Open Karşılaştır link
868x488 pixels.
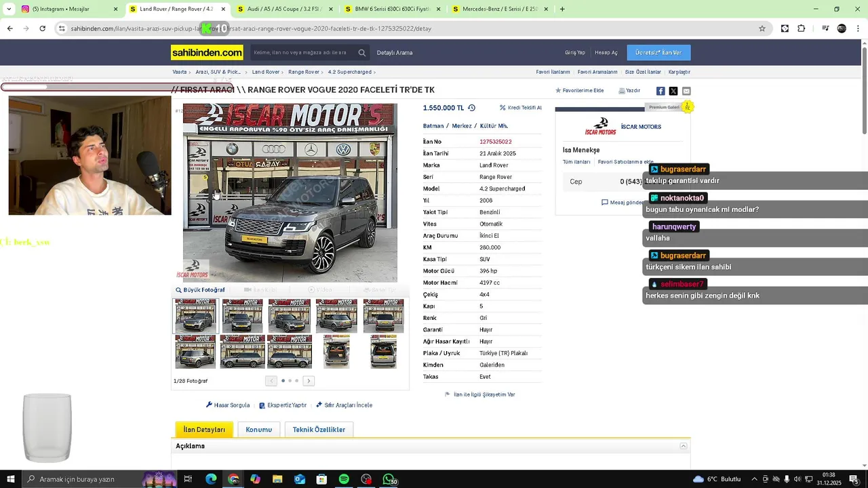coord(679,72)
